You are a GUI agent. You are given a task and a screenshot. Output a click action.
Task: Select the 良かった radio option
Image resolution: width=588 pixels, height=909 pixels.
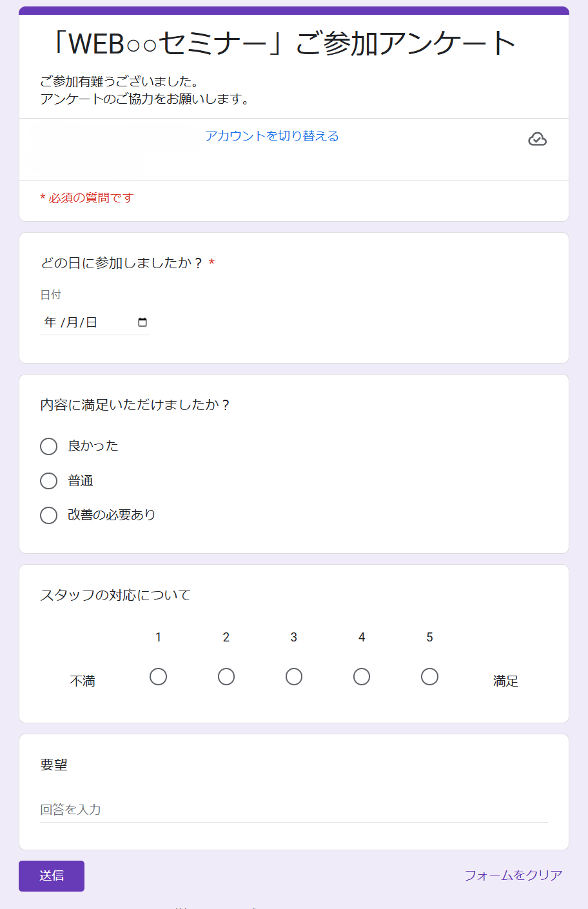point(49,446)
